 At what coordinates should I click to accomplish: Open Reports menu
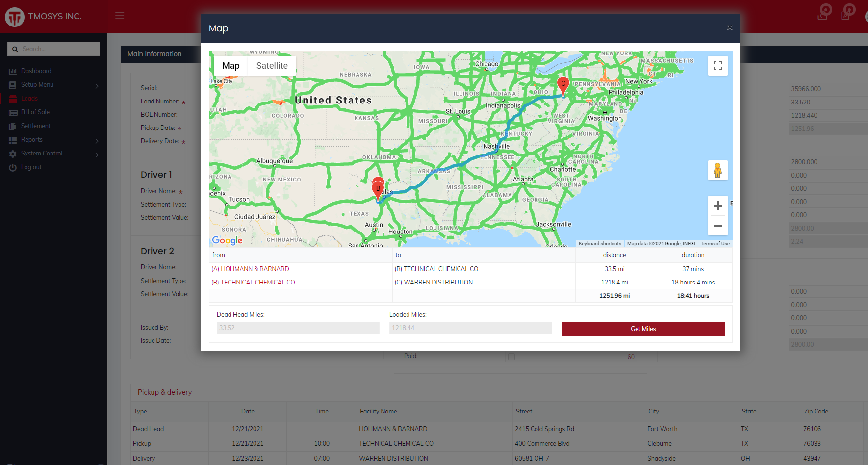(31, 140)
